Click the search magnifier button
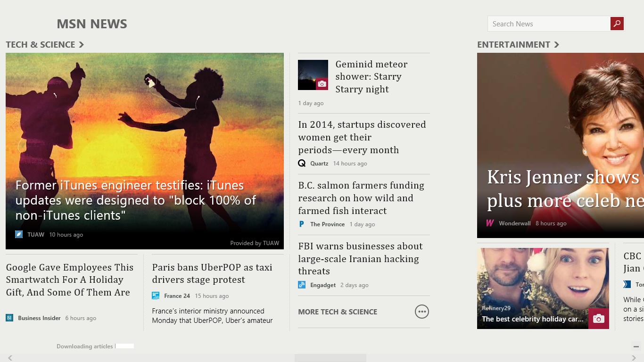644x362 pixels. tap(617, 24)
